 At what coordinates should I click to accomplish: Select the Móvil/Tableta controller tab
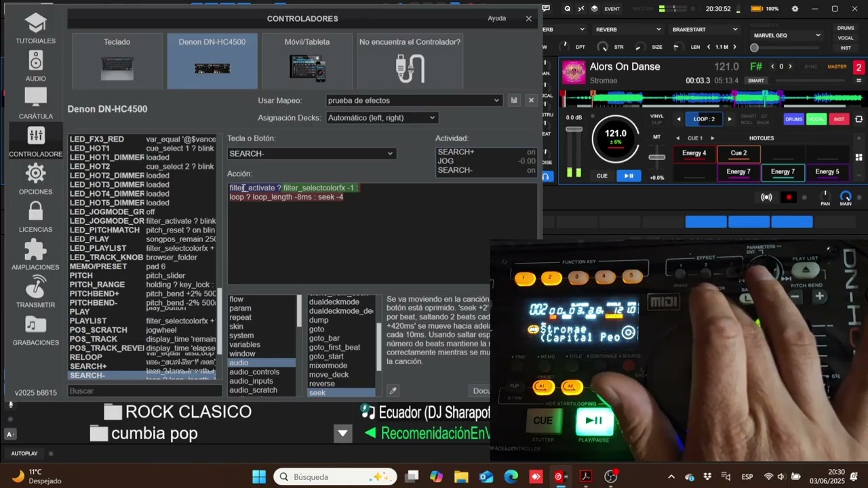pos(307,61)
